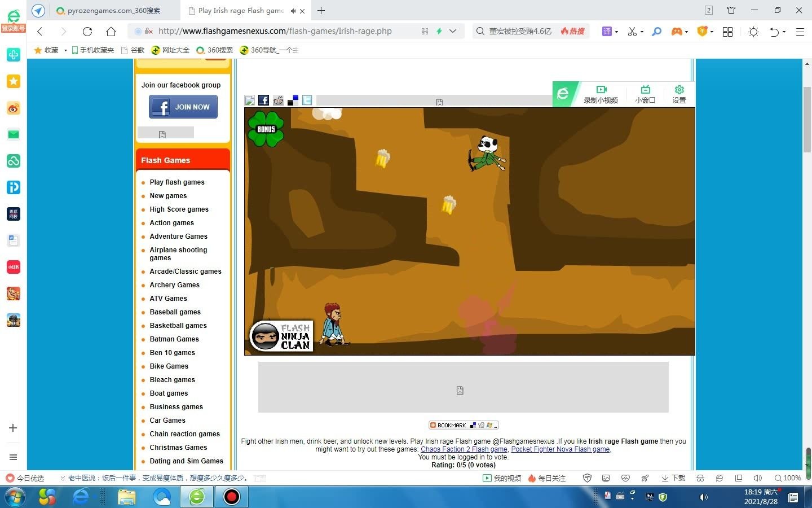Screen dimensions: 812x508
Task: Click the undo closed tab arrow icon
Action: point(774,32)
